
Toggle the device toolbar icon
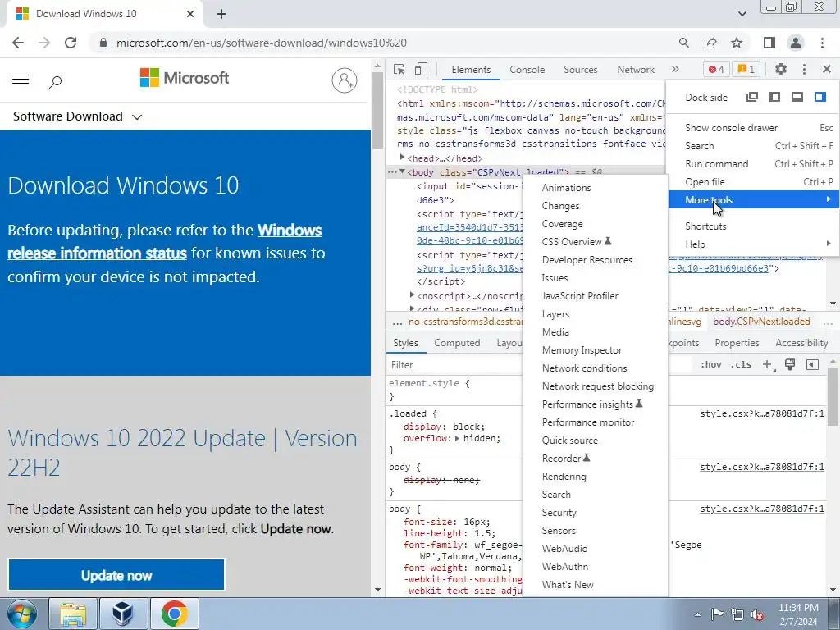tap(421, 69)
